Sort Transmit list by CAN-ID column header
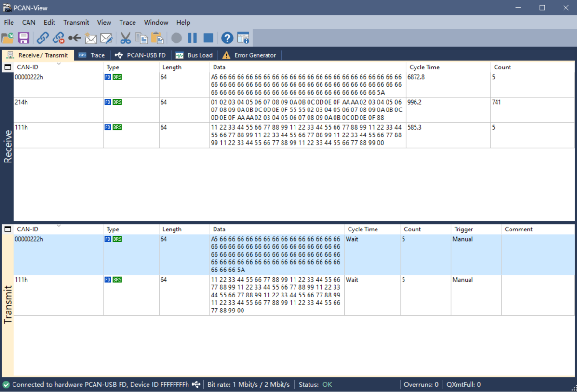The height and width of the screenshot is (392, 577). (x=58, y=230)
